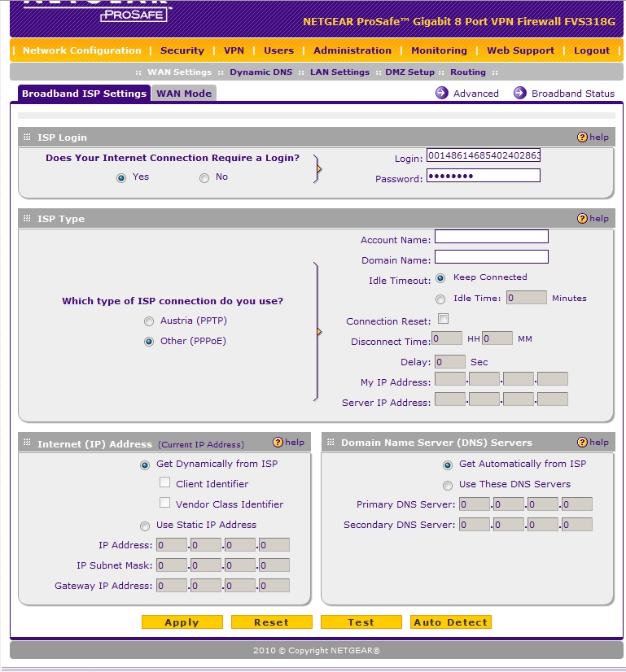The height and width of the screenshot is (672, 626).
Task: Click first octet of My IP Address
Action: click(450, 379)
